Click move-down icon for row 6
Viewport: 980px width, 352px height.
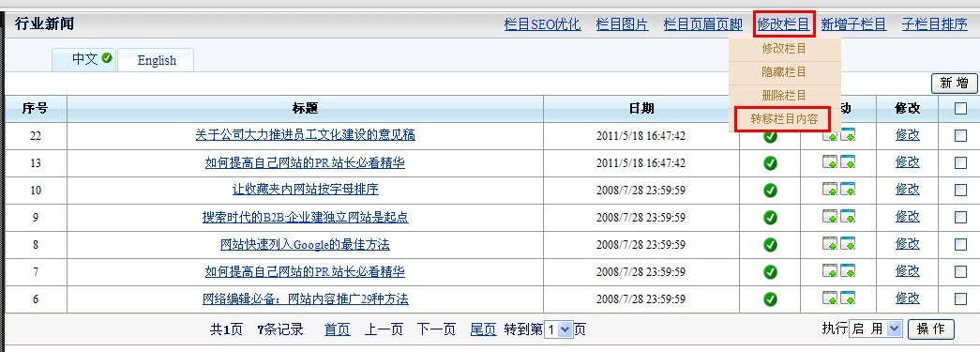click(x=848, y=298)
